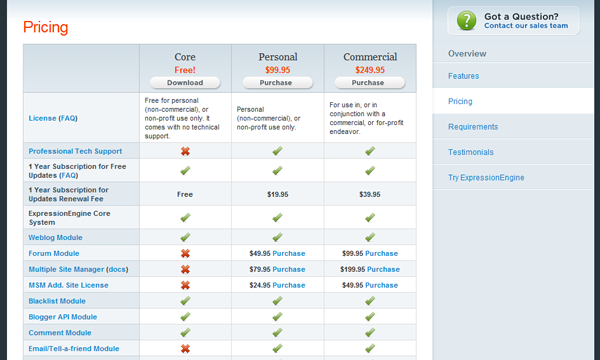This screenshot has width=600, height=360.
Task: Click the Download button under Core
Action: [185, 83]
